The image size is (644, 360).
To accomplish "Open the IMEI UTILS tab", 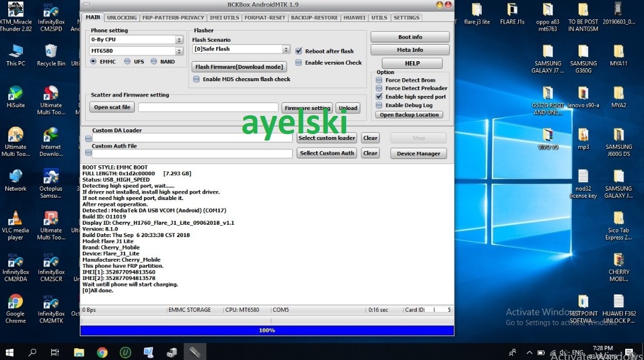I will pyautogui.click(x=224, y=18).
